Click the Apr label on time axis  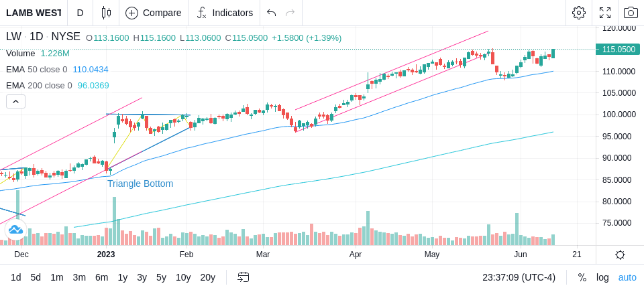pyautogui.click(x=356, y=255)
